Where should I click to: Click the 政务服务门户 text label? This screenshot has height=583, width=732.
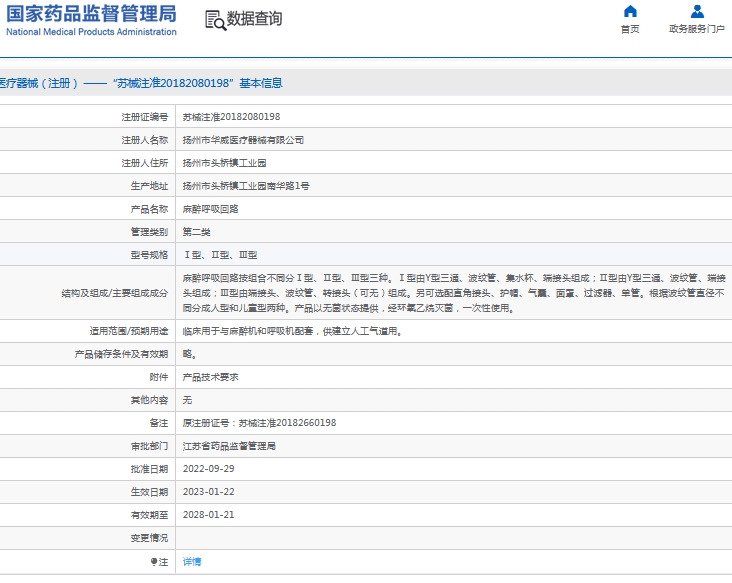(x=697, y=29)
